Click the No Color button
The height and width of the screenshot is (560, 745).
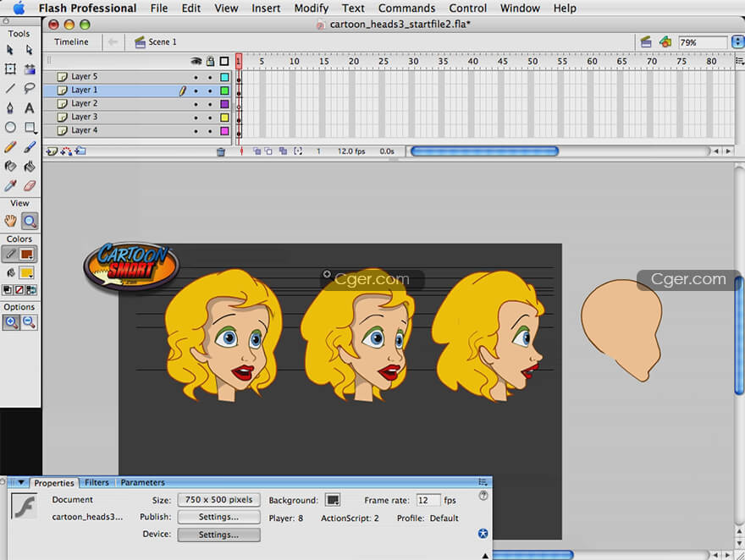(19, 290)
